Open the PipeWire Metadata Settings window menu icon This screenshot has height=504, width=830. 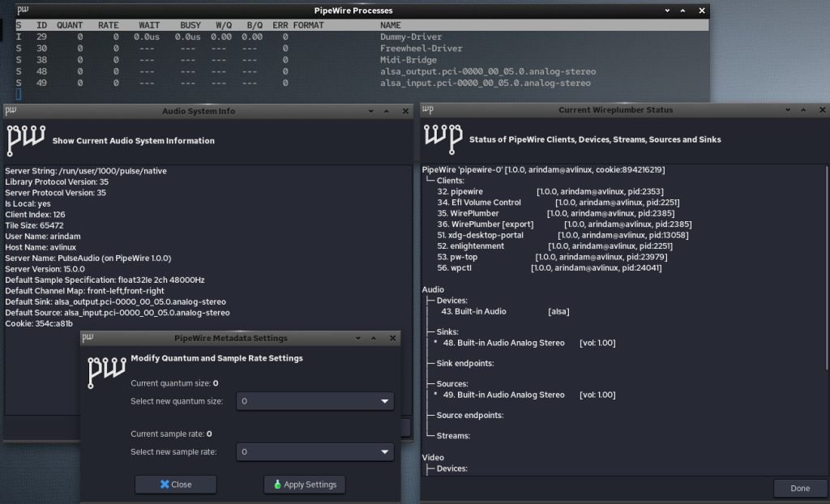(x=88, y=338)
